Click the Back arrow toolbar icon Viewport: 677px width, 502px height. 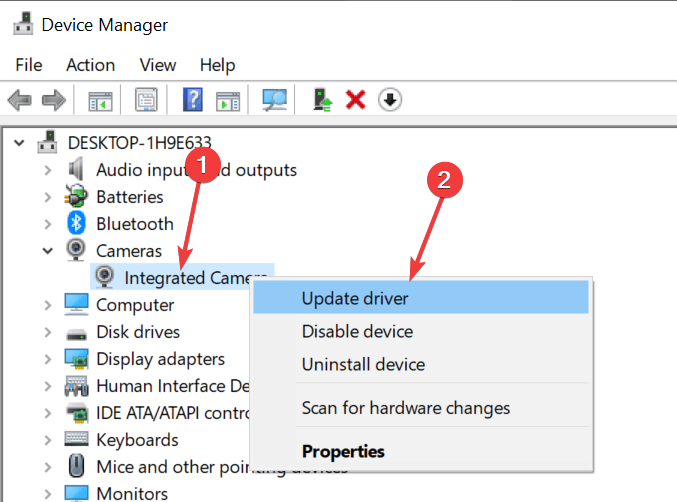click(20, 100)
